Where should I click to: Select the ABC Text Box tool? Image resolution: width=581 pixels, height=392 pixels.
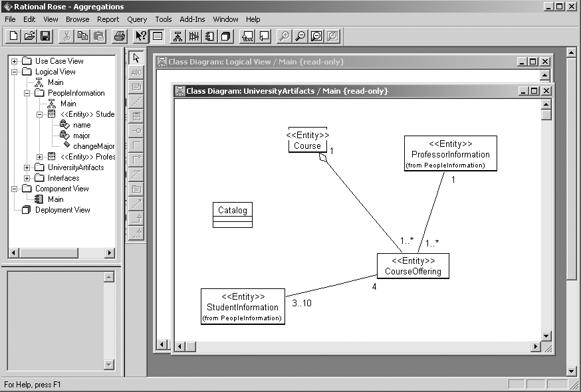point(136,72)
